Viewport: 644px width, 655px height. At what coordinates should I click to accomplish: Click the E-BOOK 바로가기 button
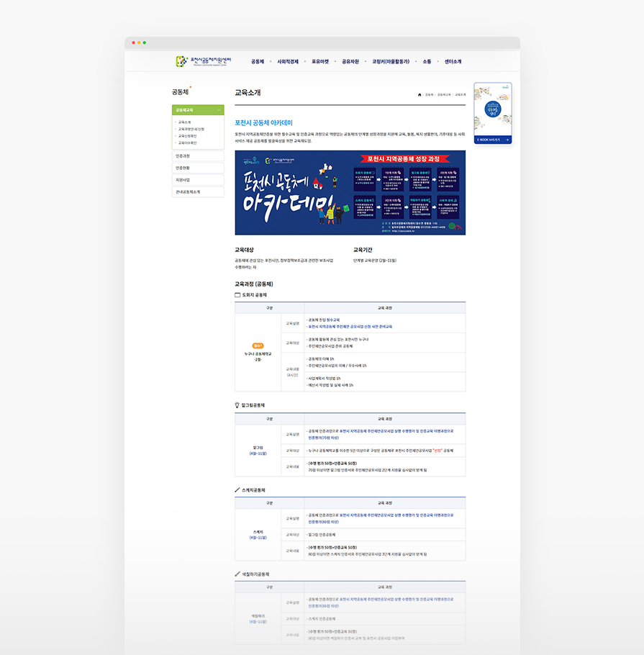(x=493, y=140)
